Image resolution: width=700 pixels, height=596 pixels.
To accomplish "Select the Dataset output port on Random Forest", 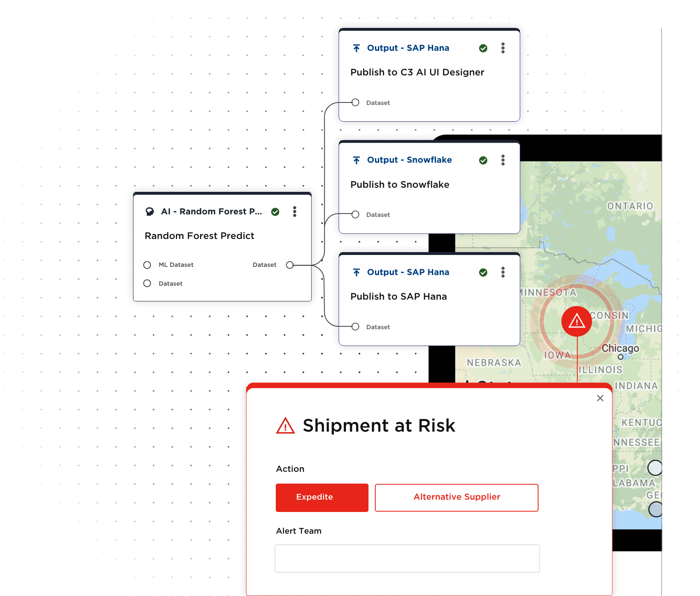I will pos(290,265).
